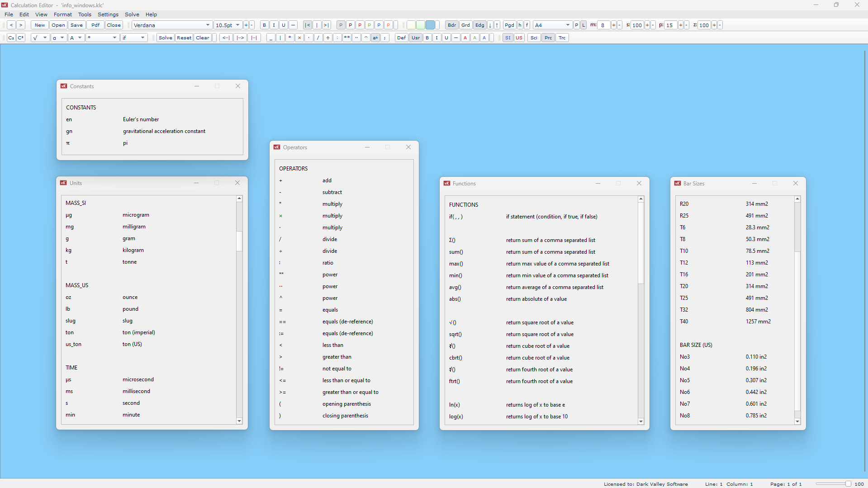This screenshot has width=868, height=488.
Task: Export with the Pdf button
Action: pos(95,25)
